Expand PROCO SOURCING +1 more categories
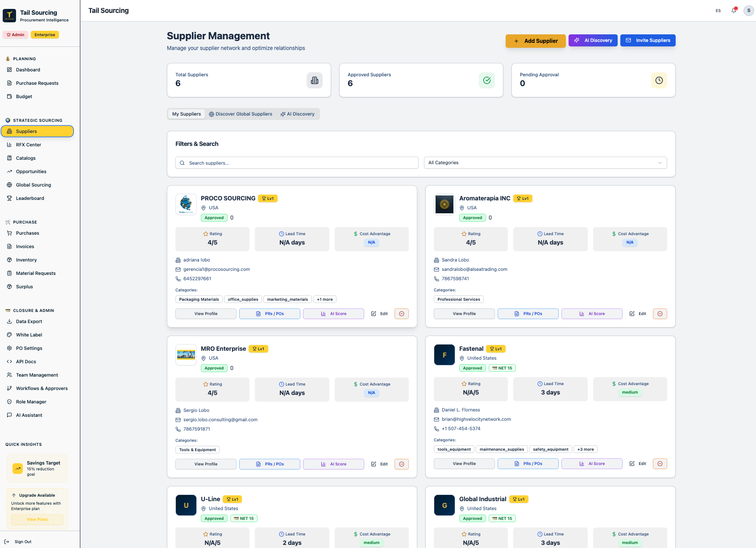This screenshot has width=756, height=548. 325,299
